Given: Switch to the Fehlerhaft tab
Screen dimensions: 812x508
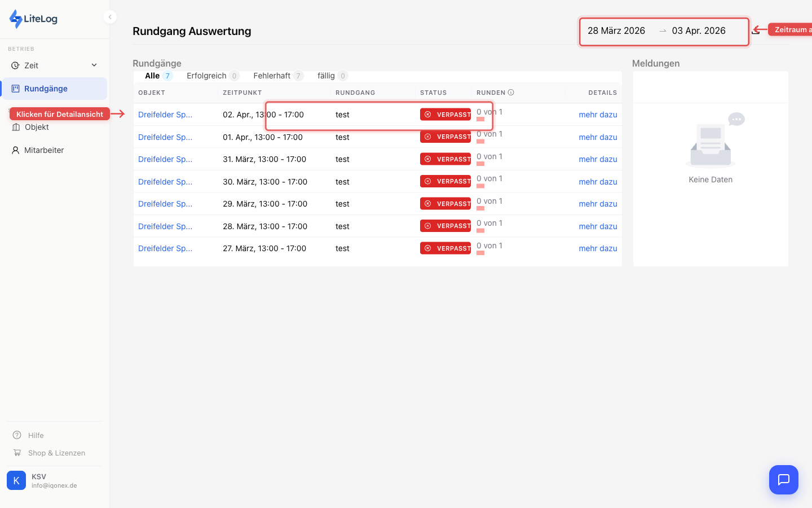Looking at the screenshot, I should (272, 76).
